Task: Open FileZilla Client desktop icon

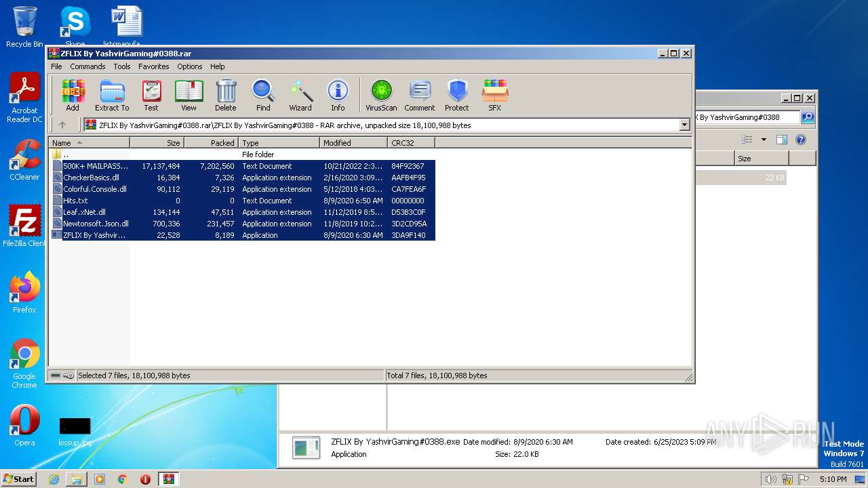Action: click(x=24, y=226)
